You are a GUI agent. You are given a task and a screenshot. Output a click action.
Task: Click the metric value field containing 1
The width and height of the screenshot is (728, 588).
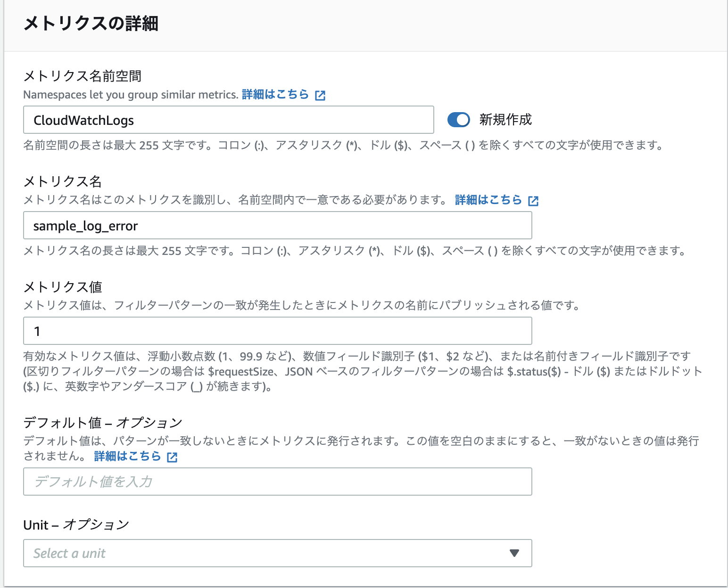(277, 331)
